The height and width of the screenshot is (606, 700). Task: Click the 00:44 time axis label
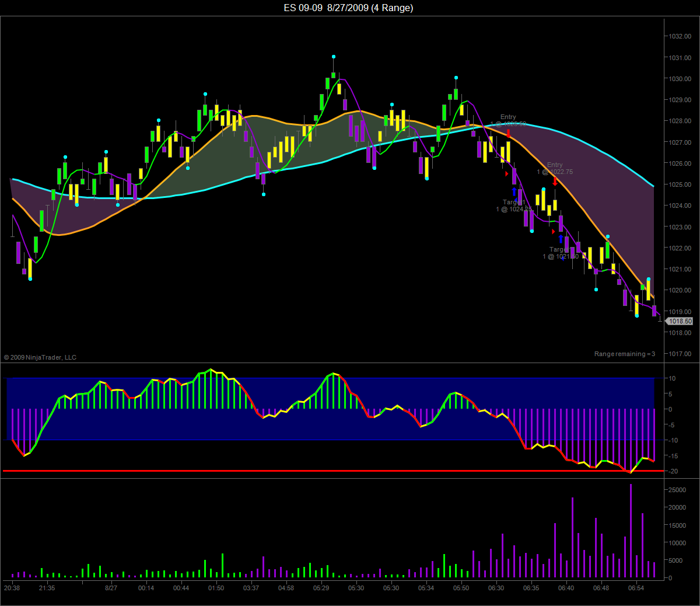pos(181,588)
